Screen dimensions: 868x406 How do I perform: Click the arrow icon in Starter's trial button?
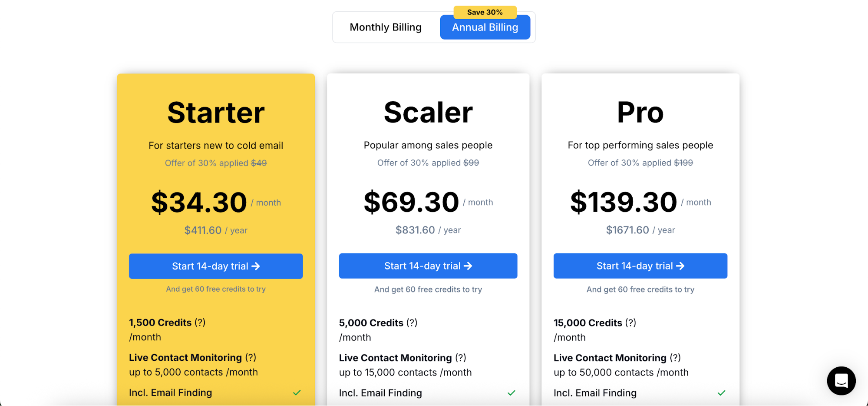pyautogui.click(x=257, y=266)
